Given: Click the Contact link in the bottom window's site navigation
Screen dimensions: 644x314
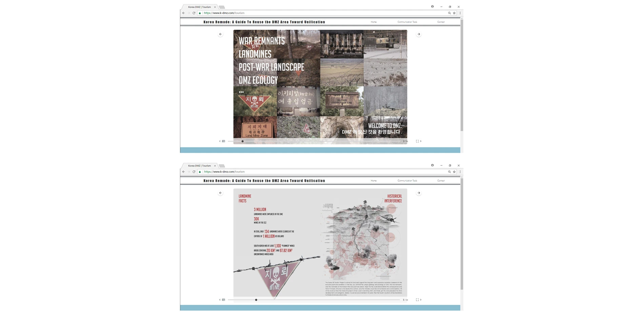Looking at the screenshot, I should pos(441,181).
